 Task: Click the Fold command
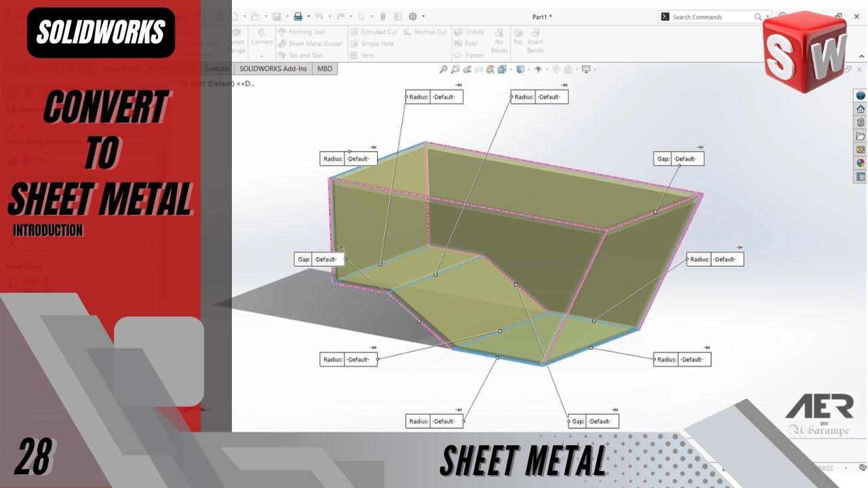pos(465,43)
